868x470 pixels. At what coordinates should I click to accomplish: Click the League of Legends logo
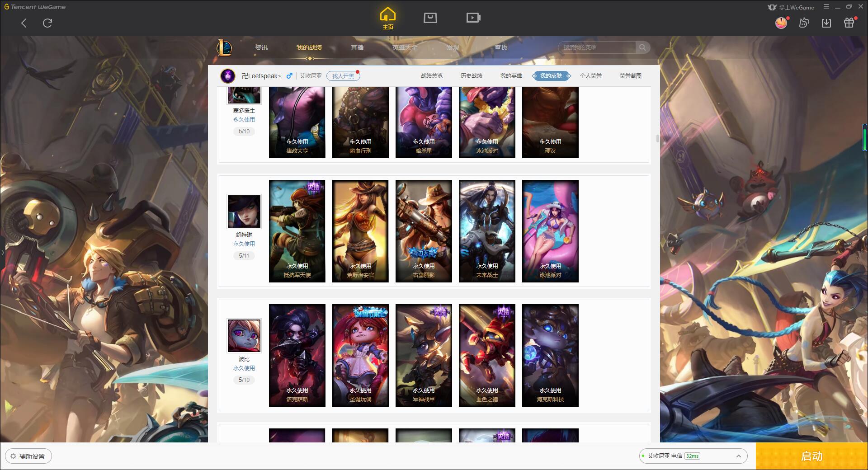[224, 47]
